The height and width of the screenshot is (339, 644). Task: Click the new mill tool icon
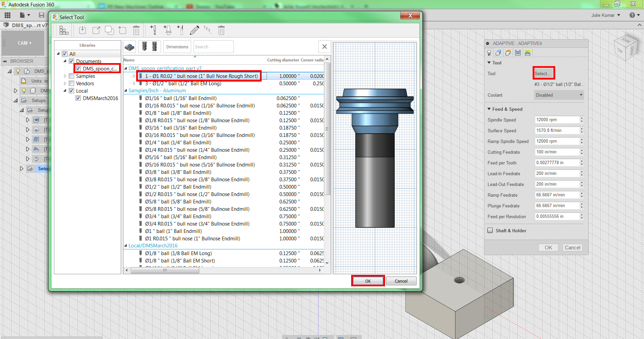[154, 31]
